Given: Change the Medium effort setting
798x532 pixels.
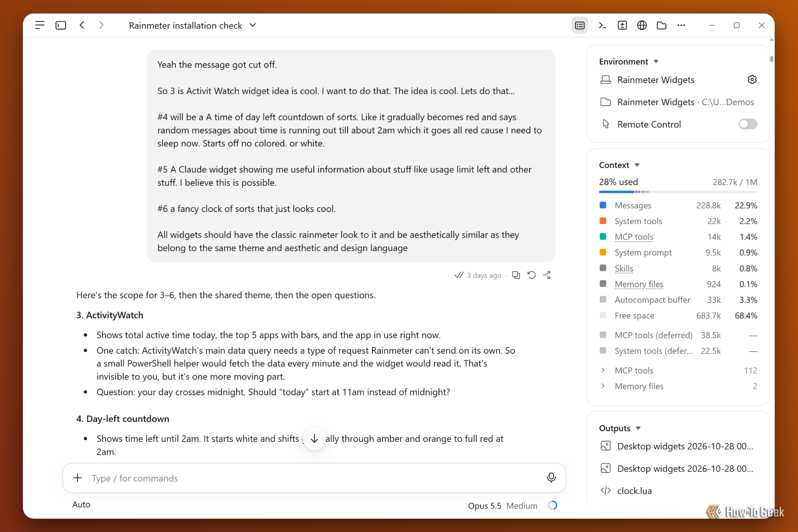Looking at the screenshot, I should click(522, 506).
